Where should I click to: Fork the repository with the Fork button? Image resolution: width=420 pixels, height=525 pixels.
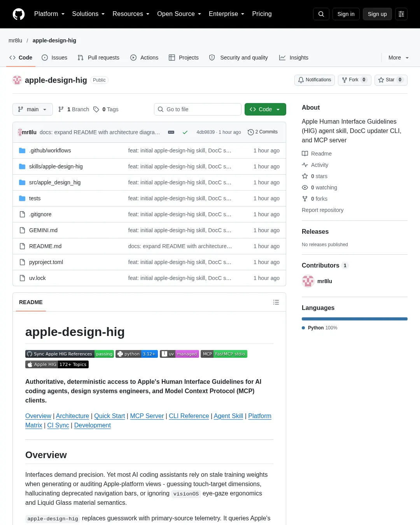355,80
